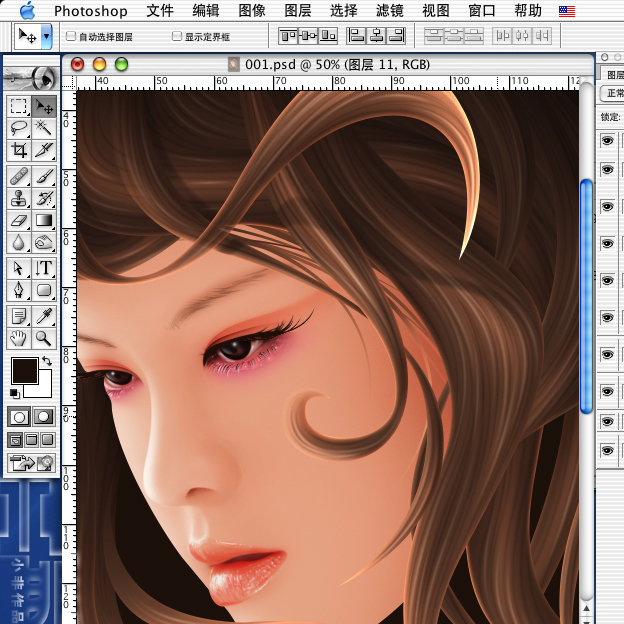Screen dimensions: 624x624
Task: Open tool preset picker dropdown arrow
Action: (x=47, y=36)
